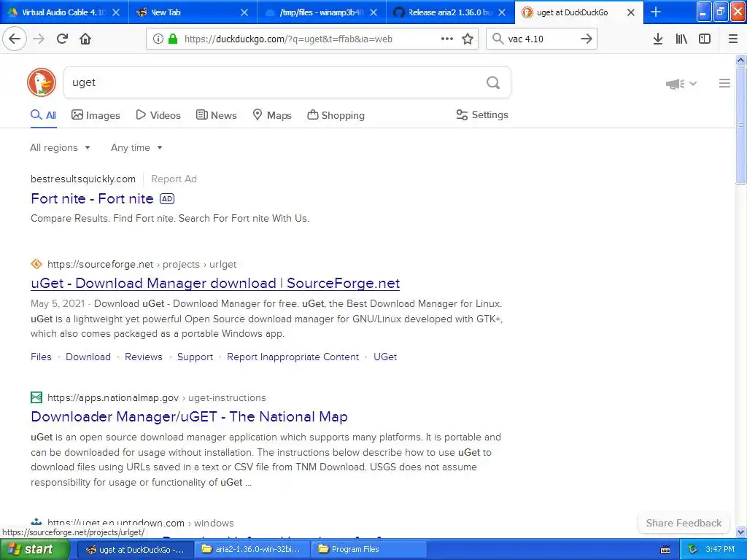Image resolution: width=747 pixels, height=560 pixels.
Task: Click the keyboard icon in system tray
Action: tap(665, 550)
